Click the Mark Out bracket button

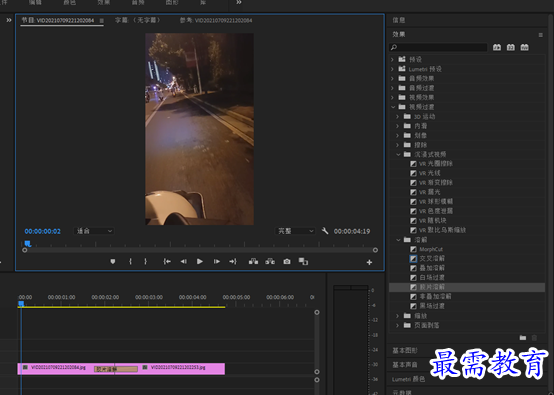click(x=145, y=261)
